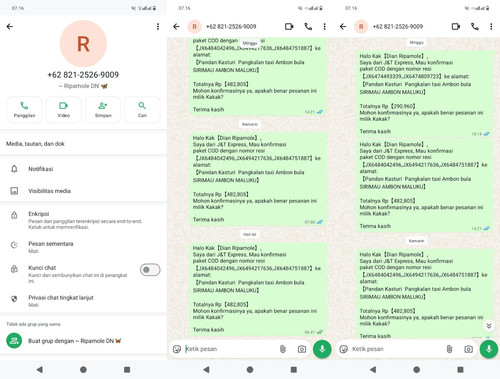Start voice call in middle chat header
The image size is (500, 379).
[308, 27]
